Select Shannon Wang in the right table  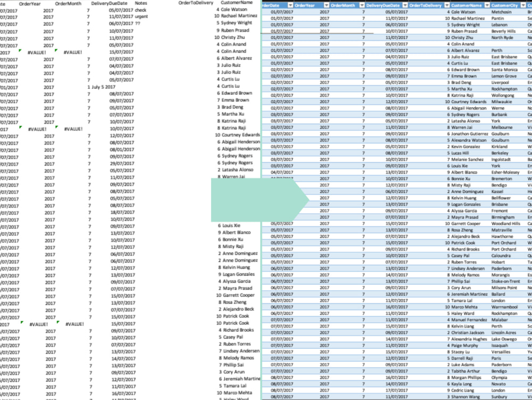465,397
